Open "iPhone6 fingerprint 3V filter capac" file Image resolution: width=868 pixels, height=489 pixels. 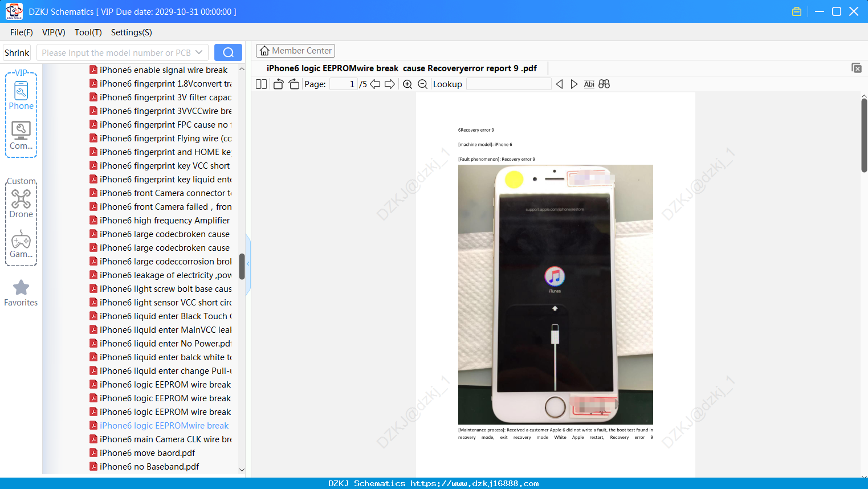161,97
